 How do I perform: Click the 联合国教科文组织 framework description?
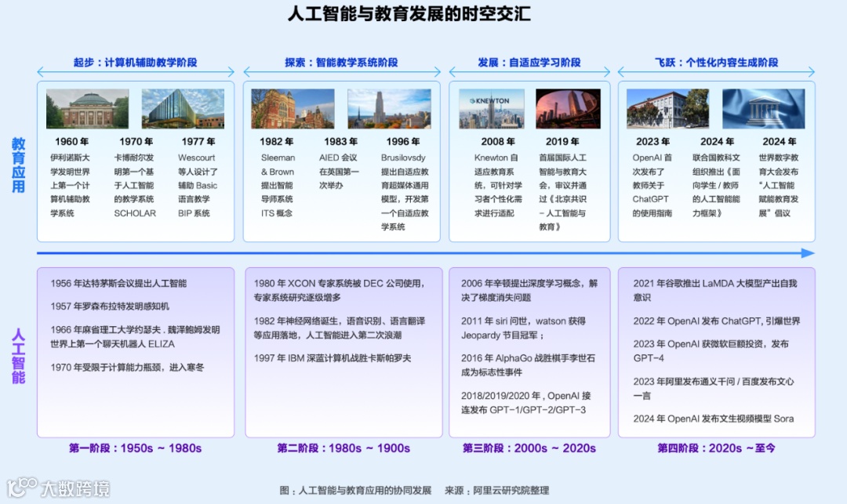click(x=716, y=185)
